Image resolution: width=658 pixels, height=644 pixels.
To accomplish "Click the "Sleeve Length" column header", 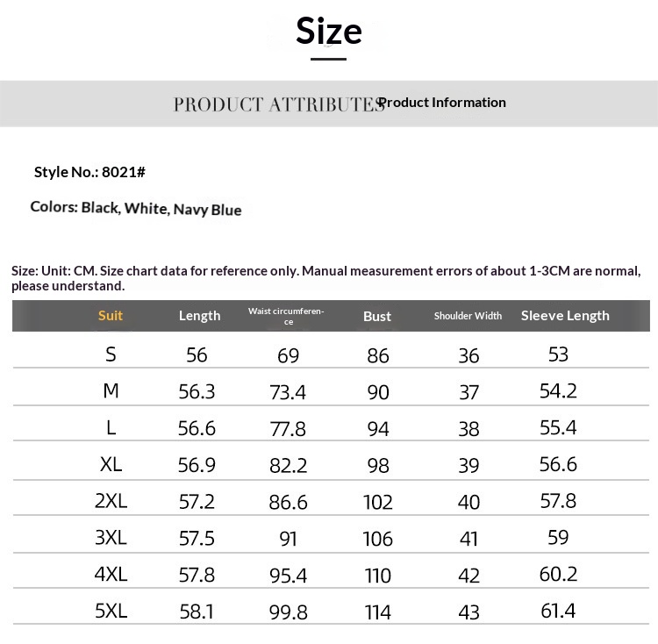I will coord(565,316).
